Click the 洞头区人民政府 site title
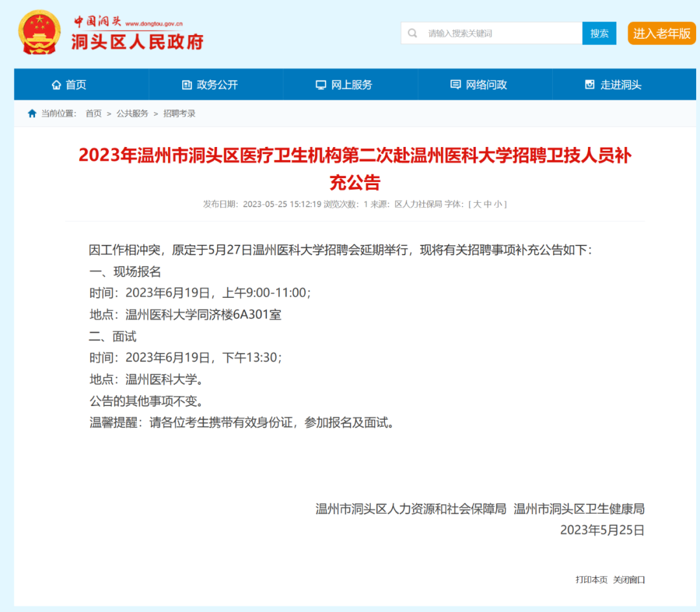Viewport: 700px width, 612px height. 137,40
